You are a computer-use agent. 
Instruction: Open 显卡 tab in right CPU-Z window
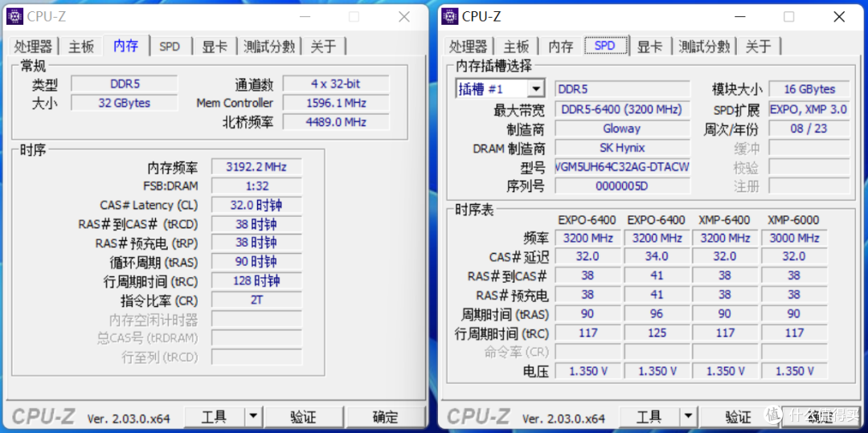click(x=650, y=47)
